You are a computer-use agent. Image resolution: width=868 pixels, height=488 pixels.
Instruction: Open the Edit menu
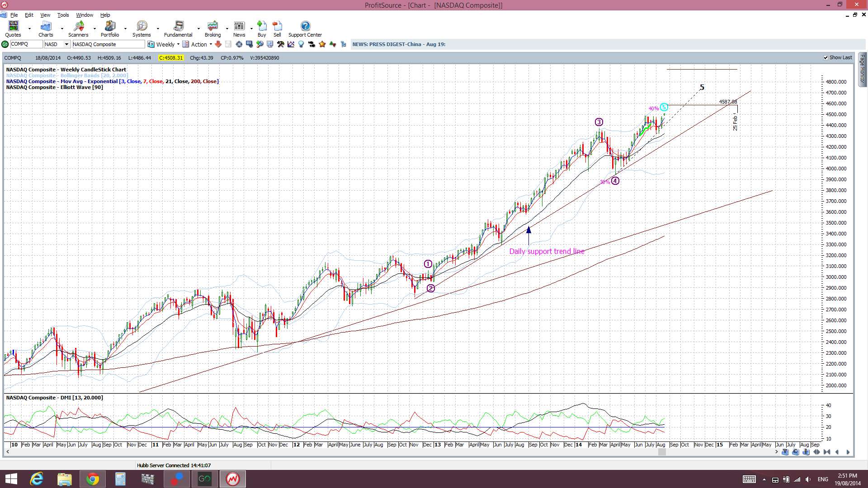29,15
